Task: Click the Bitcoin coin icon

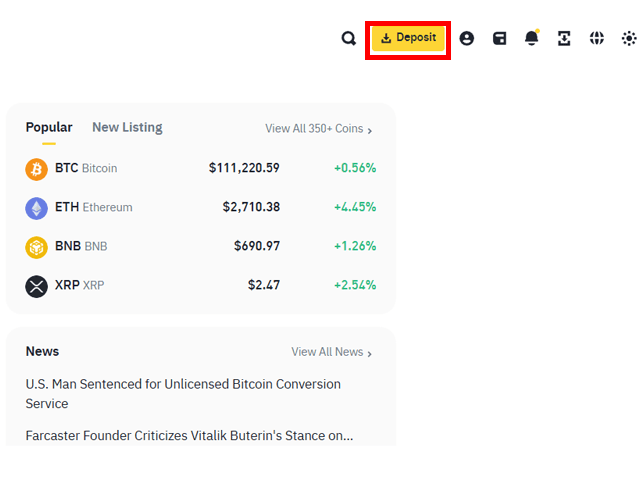Action: click(x=36, y=169)
